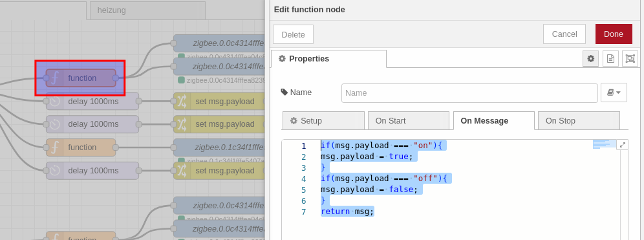644x240 pixels.
Task: Expand the code editor to fullscreen
Action: pos(623,145)
